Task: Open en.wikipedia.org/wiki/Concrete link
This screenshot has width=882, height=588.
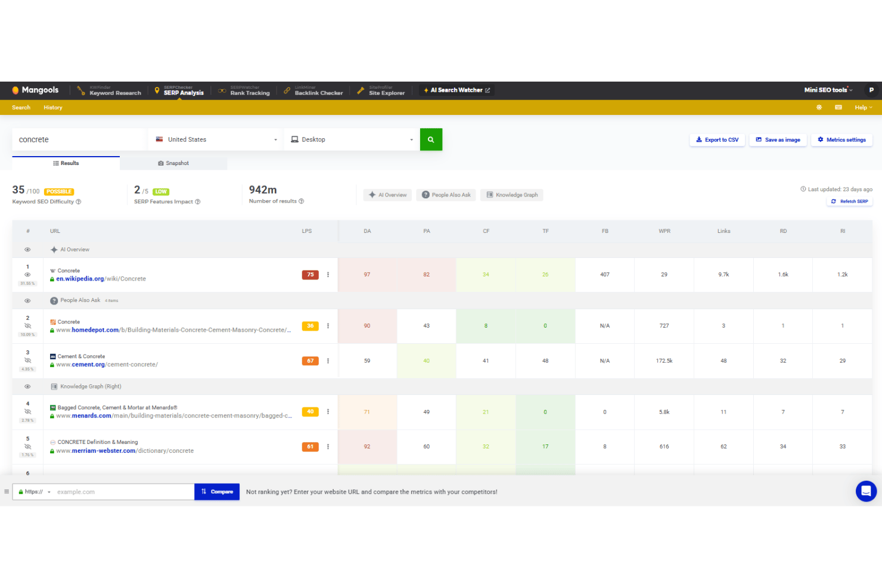Action: [101, 279]
